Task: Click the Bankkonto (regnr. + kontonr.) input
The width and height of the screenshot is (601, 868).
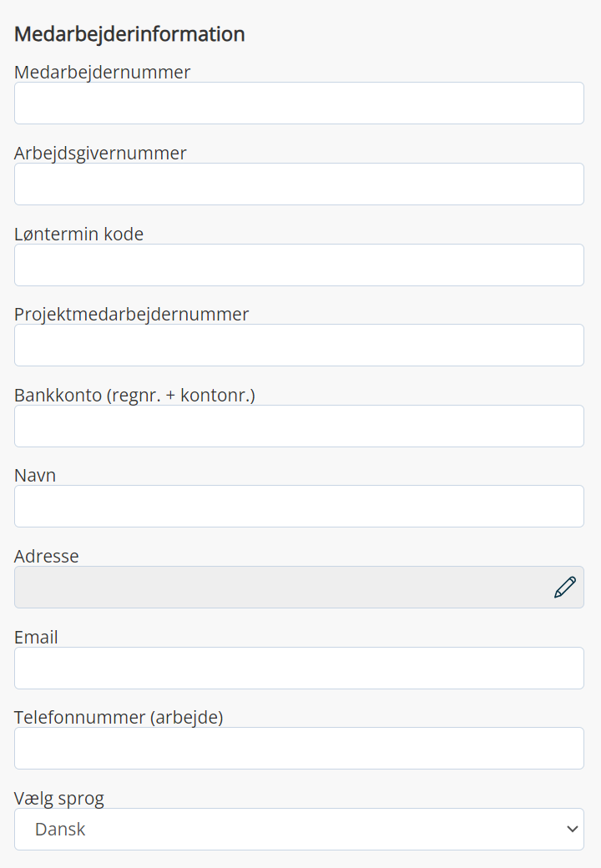Action: (x=299, y=426)
